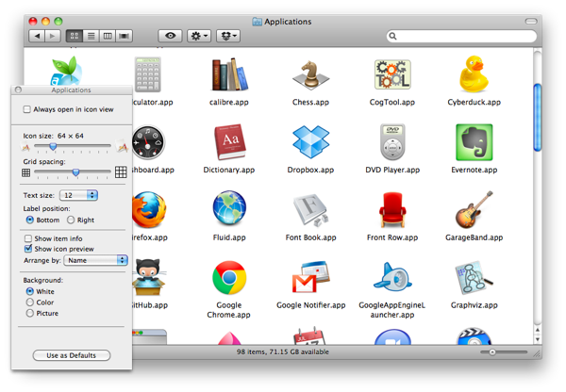Select the Google Chrome.app icon
The width and height of the screenshot is (566, 392).
[x=229, y=278]
